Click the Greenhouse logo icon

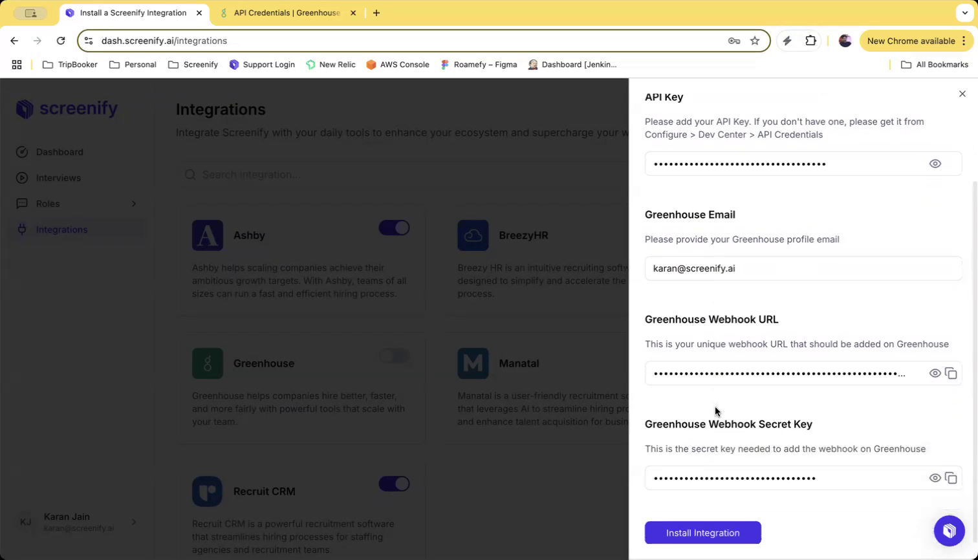click(x=208, y=363)
